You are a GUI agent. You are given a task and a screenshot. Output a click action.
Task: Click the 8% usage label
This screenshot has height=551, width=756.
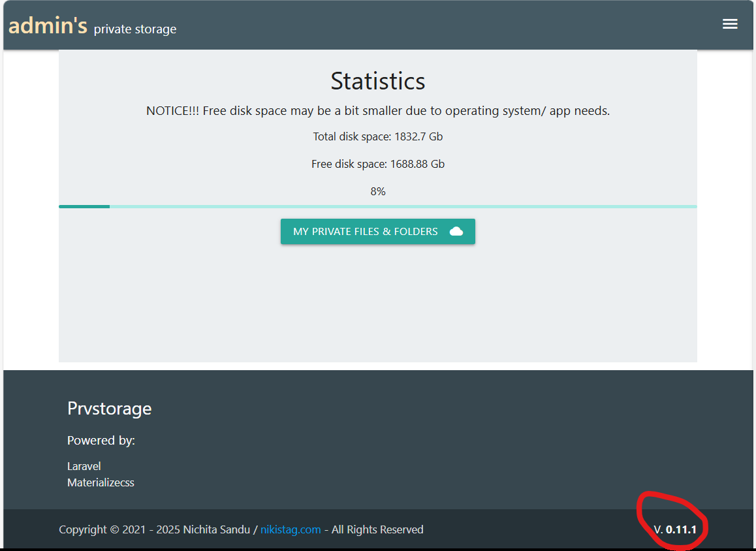click(x=377, y=191)
